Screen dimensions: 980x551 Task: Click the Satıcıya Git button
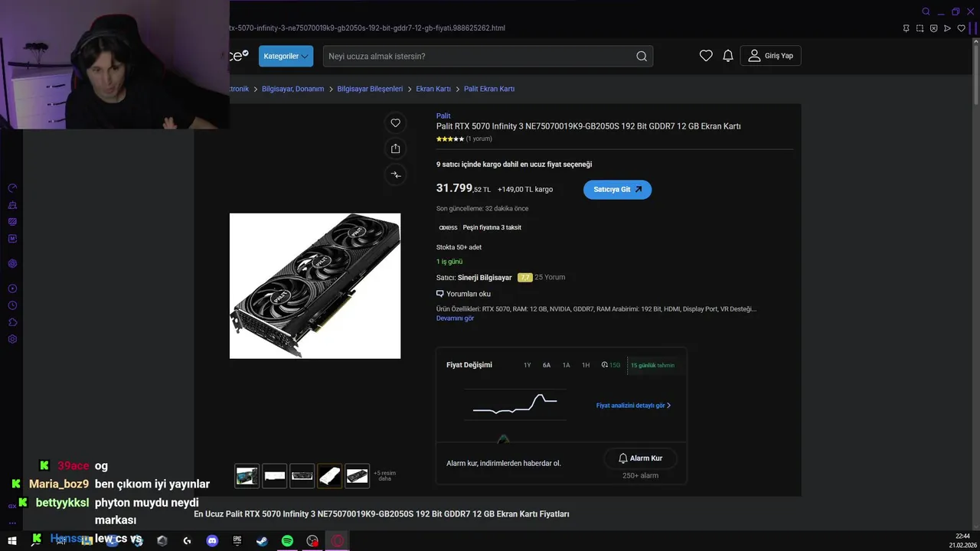pyautogui.click(x=617, y=190)
